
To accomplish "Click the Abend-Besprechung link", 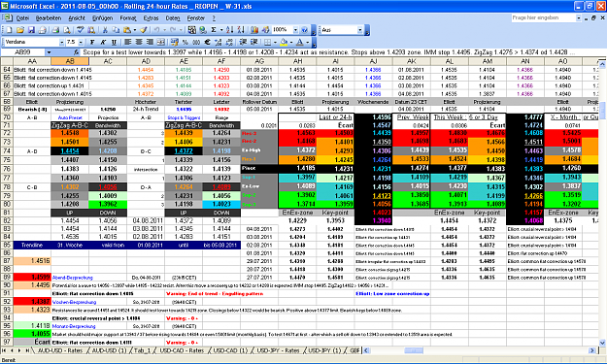I will click(73, 278).
